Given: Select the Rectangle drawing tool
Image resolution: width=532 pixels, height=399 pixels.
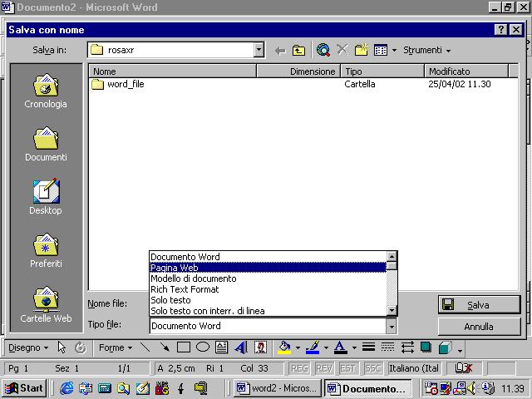Looking at the screenshot, I should coord(184,347).
